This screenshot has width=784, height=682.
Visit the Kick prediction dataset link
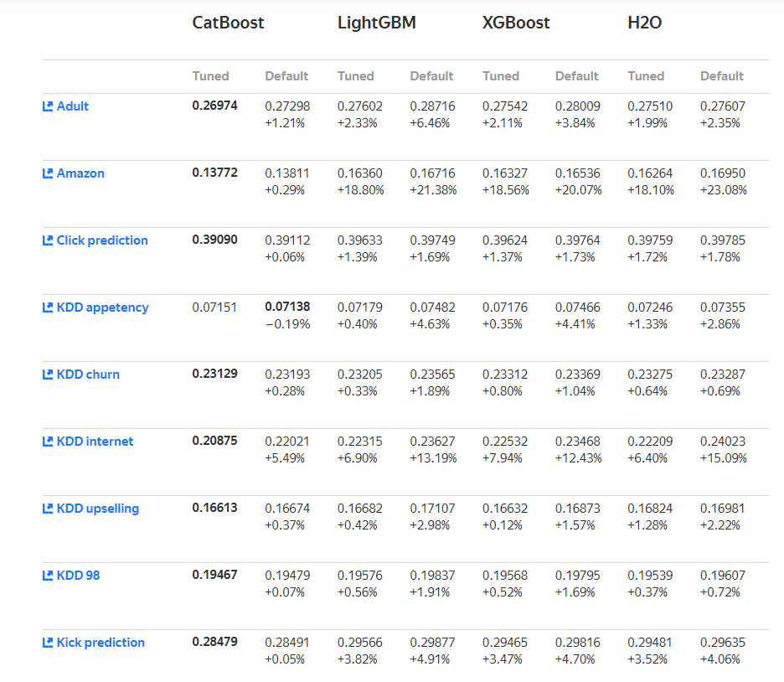click(101, 643)
